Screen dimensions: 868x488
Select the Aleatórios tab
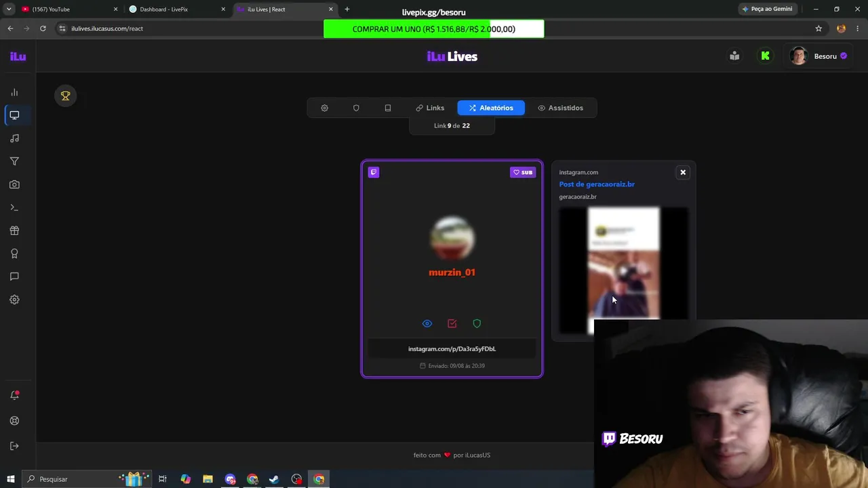coord(491,108)
